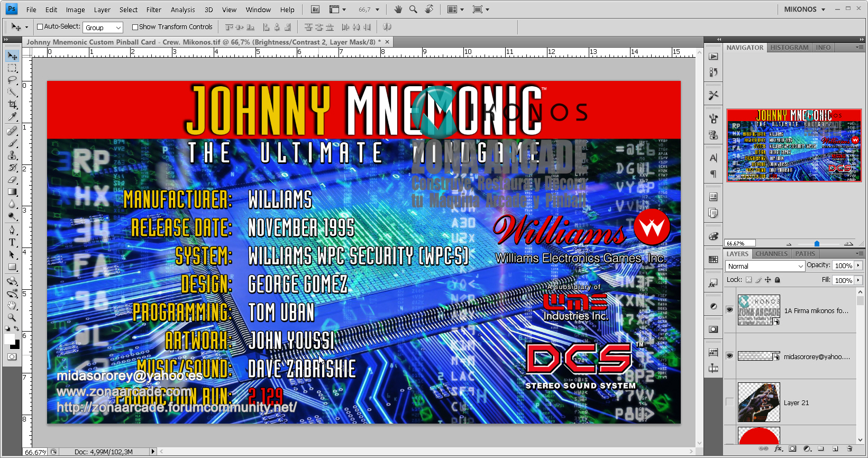This screenshot has height=458, width=868.
Task: Switch to the Info tab
Action: click(823, 48)
